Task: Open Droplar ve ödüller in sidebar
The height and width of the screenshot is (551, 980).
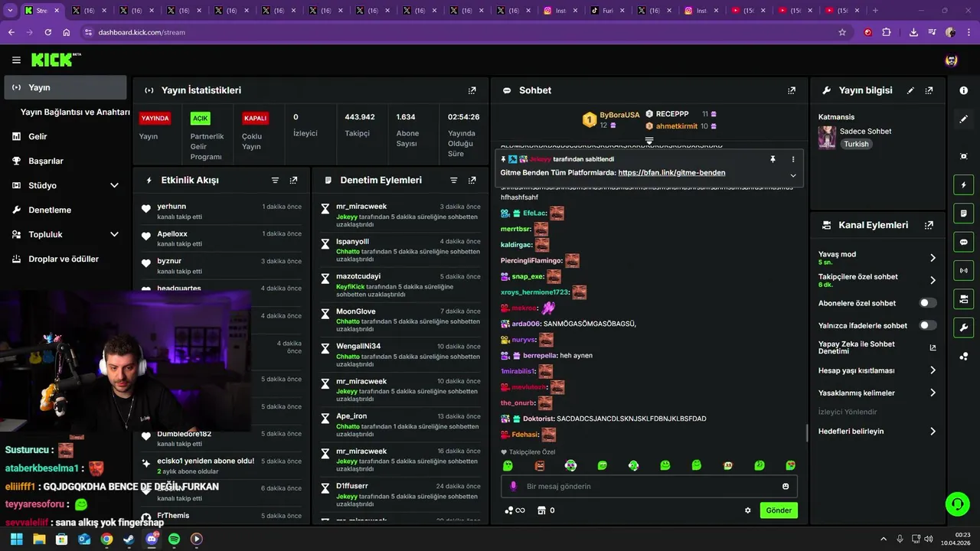Action: (x=65, y=259)
